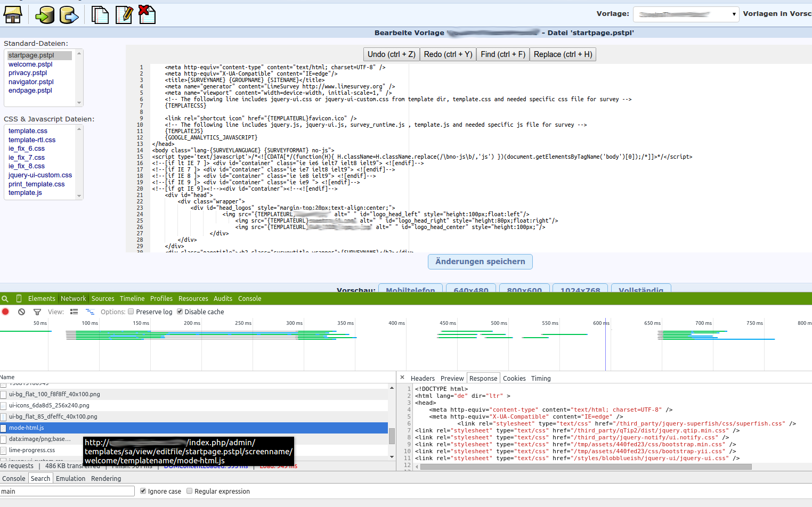Toggle the Regular expression checkbox
The width and height of the screenshot is (812, 507).
point(189,491)
